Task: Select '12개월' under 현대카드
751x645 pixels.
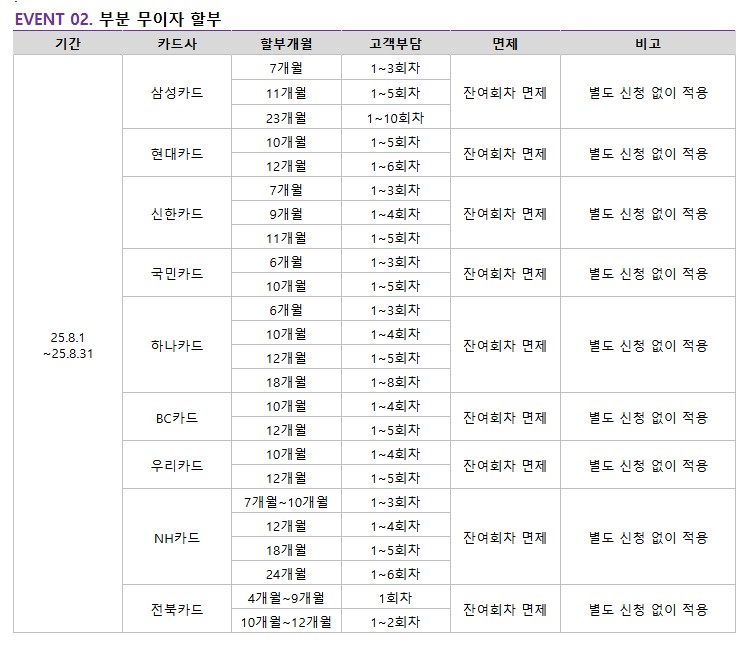Action: (286, 166)
